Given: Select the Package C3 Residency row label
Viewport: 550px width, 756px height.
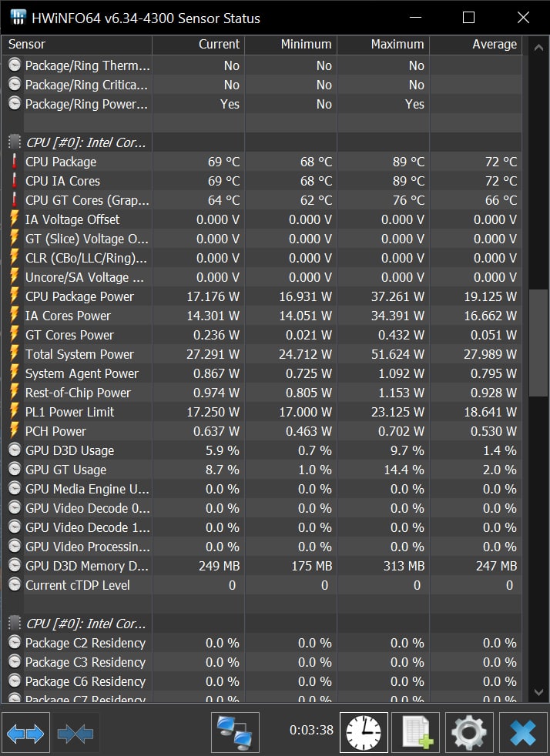Looking at the screenshot, I should point(86,662).
